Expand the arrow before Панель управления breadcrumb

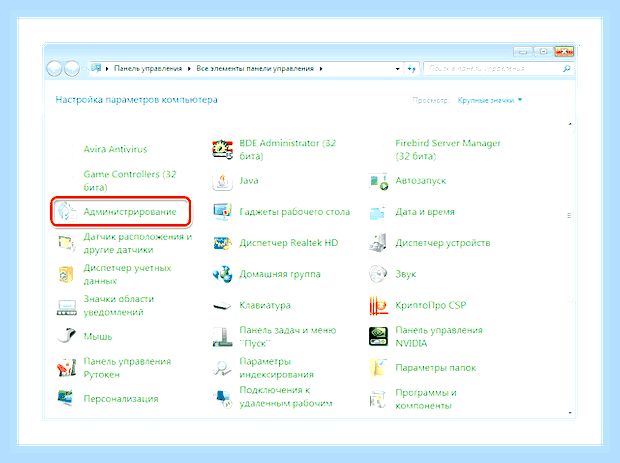pyautogui.click(x=107, y=69)
